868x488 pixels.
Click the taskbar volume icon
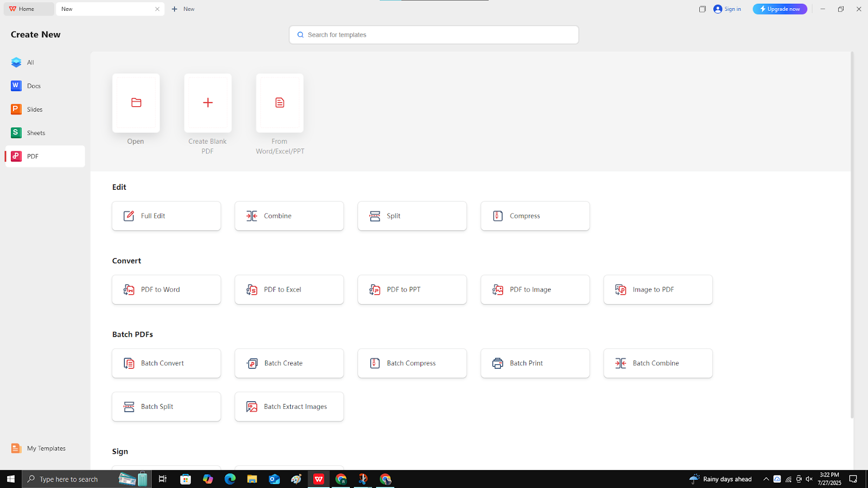click(809, 479)
